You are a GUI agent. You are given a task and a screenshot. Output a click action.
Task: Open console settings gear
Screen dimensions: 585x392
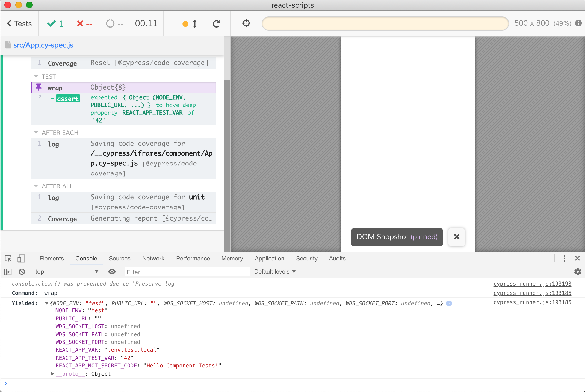coord(577,272)
